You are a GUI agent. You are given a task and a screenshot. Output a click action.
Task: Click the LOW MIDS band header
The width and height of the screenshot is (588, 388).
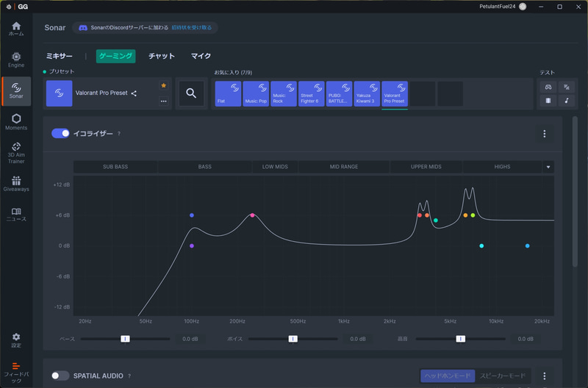275,167
